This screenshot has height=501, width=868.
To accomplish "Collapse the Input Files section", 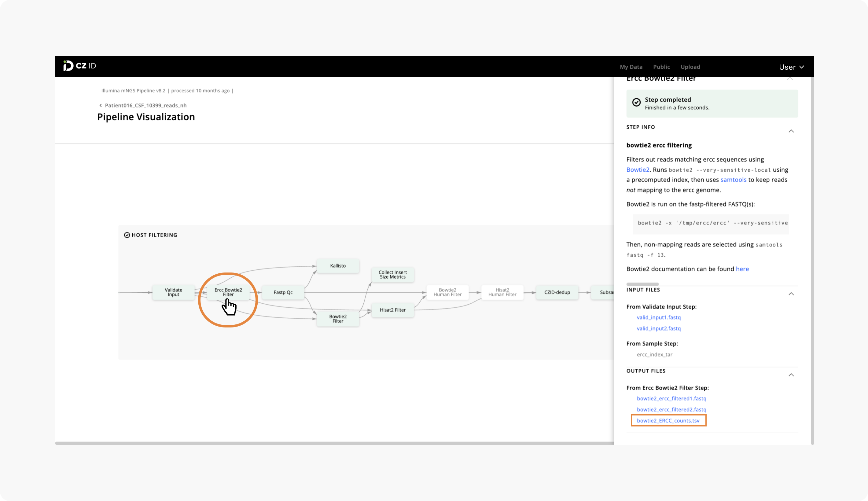I will 791,294.
